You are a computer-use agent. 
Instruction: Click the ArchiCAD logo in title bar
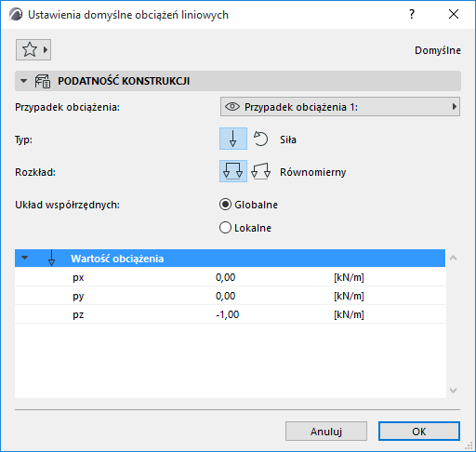pyautogui.click(x=16, y=15)
